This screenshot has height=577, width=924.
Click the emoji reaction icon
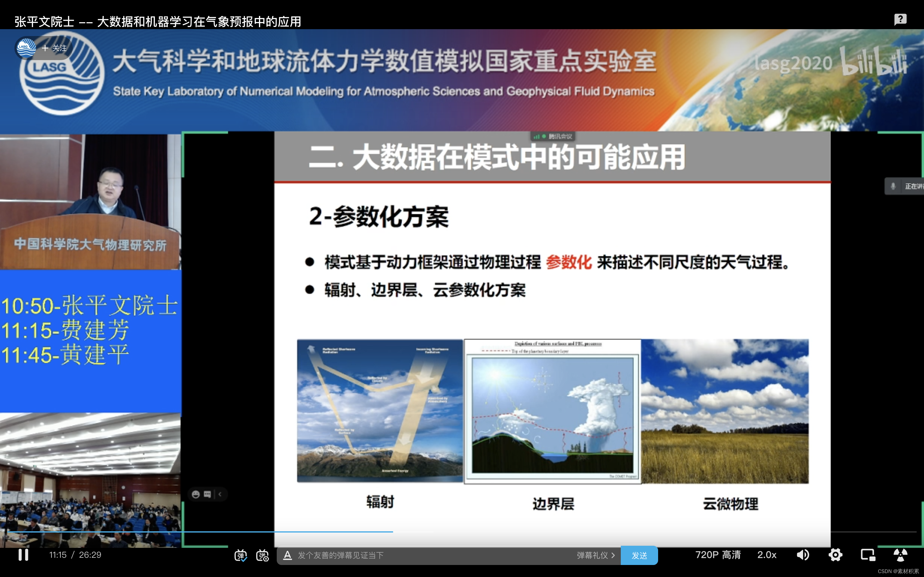[196, 494]
